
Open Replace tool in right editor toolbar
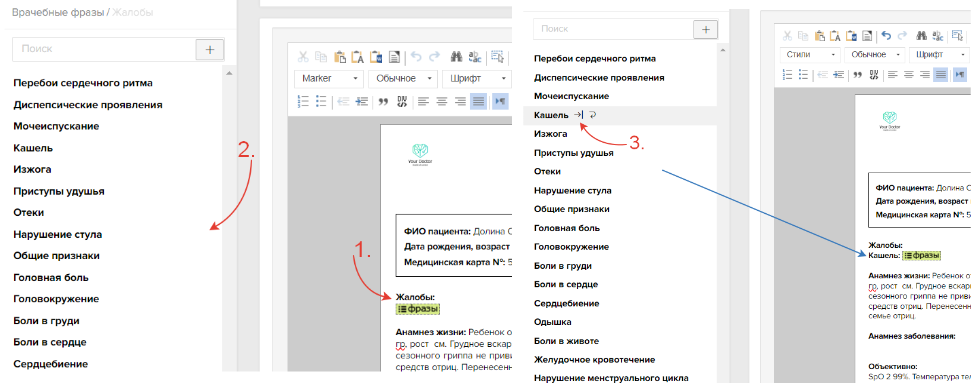[x=939, y=36]
